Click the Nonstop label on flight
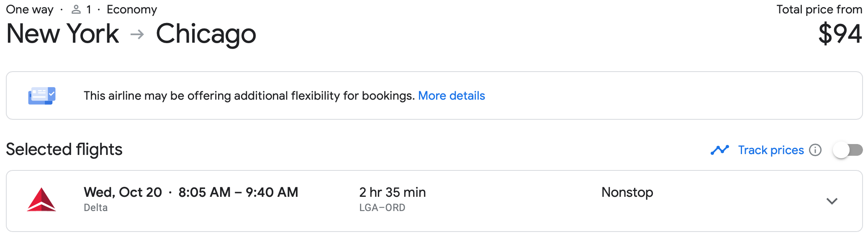Image resolution: width=868 pixels, height=237 pixels. 627,192
